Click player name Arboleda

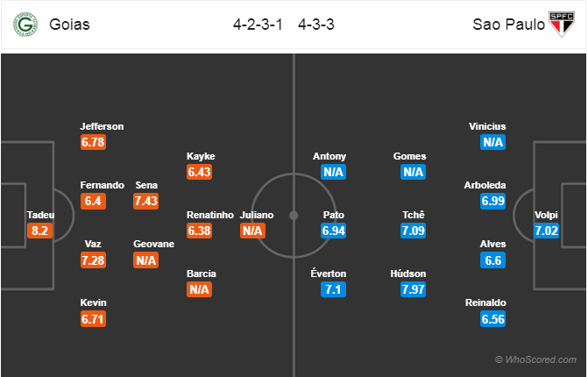click(x=485, y=185)
